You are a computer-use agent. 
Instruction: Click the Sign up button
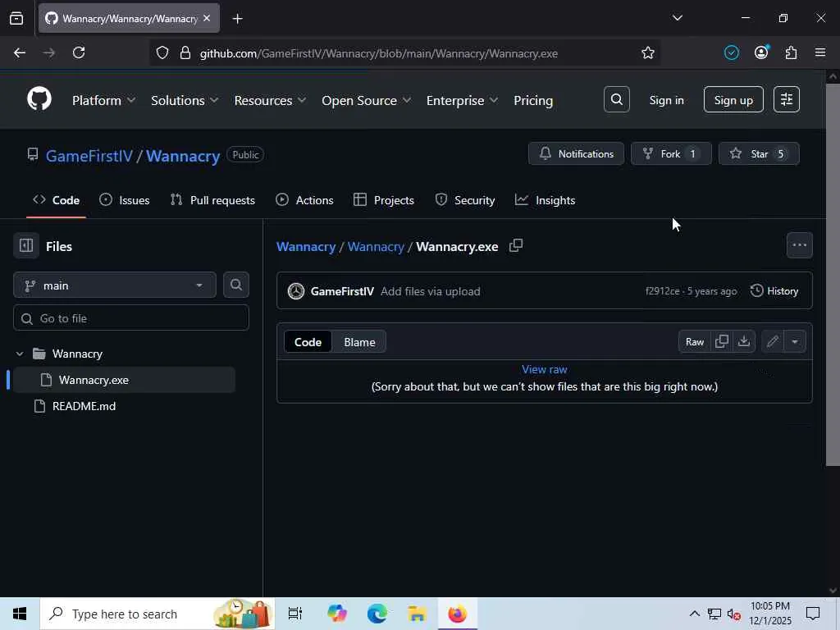[733, 99]
